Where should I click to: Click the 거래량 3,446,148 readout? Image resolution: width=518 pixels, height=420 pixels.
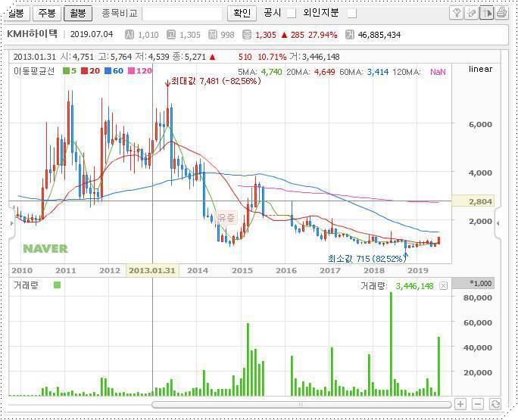tap(397, 286)
